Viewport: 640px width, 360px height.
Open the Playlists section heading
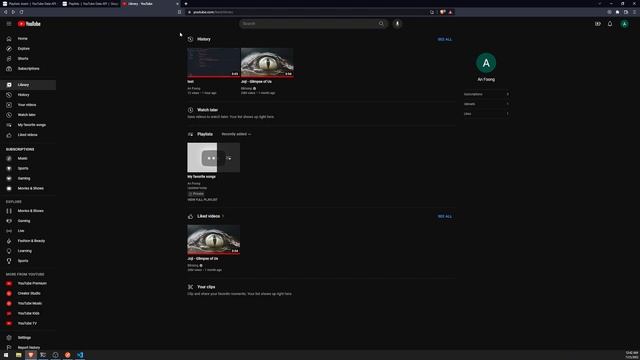205,134
